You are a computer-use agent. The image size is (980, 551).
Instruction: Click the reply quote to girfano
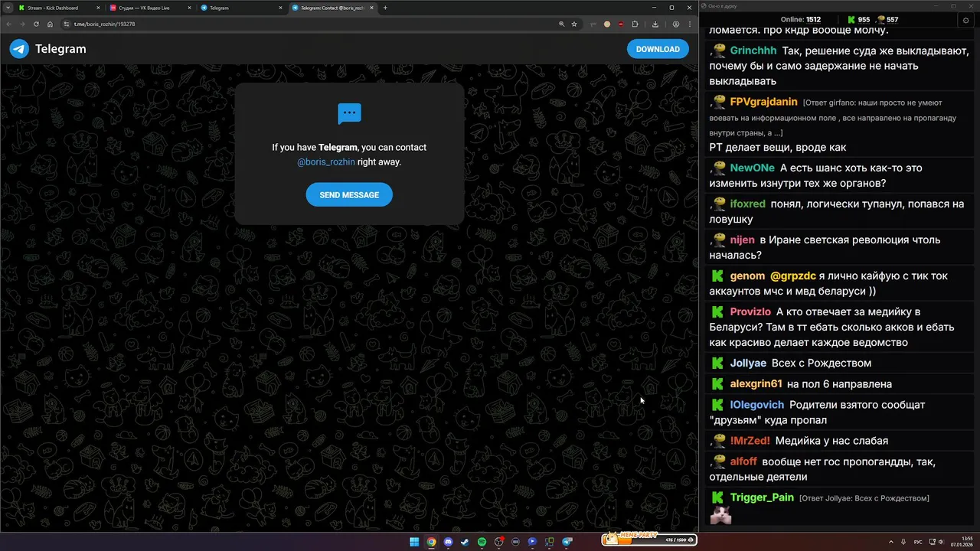pos(835,118)
